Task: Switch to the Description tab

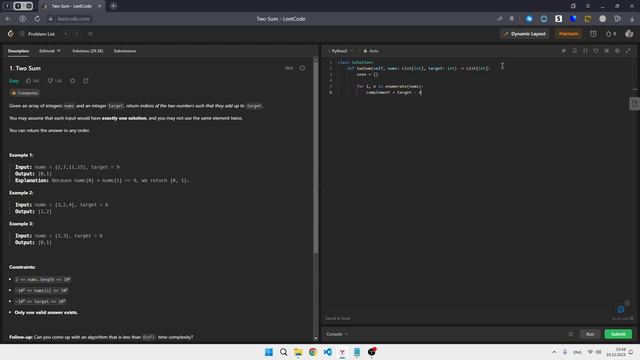Action: pyautogui.click(x=18, y=51)
